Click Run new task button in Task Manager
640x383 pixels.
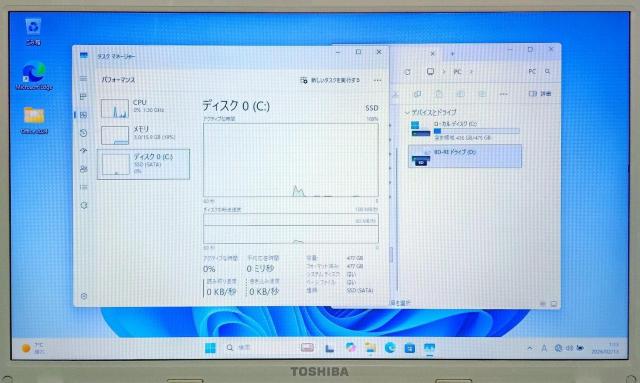click(x=330, y=80)
